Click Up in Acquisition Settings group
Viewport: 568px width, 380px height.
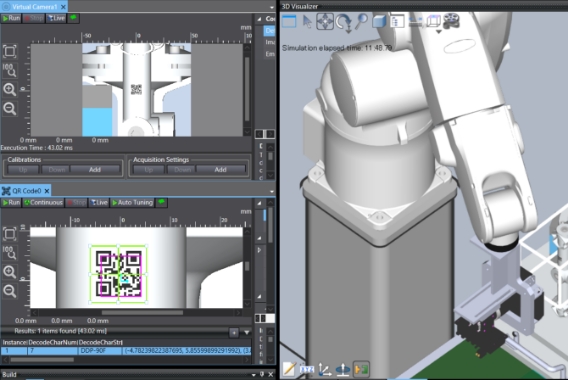click(x=149, y=169)
